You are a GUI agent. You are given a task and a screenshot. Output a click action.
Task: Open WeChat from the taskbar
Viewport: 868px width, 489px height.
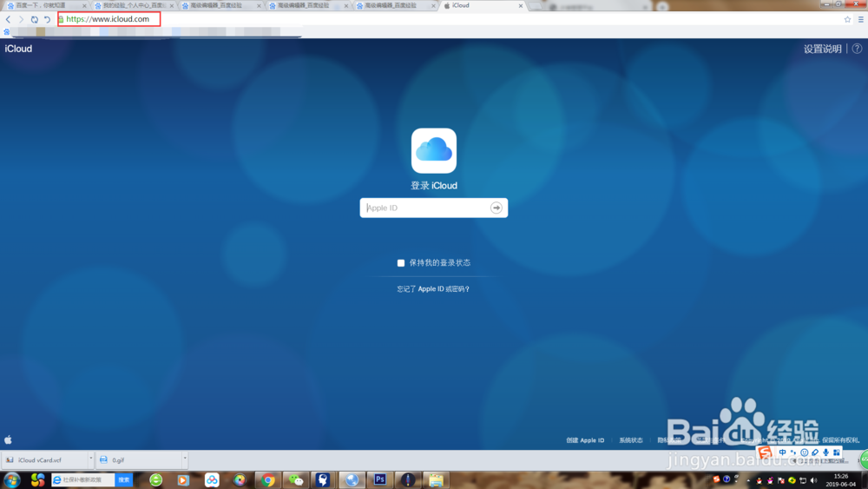(296, 480)
